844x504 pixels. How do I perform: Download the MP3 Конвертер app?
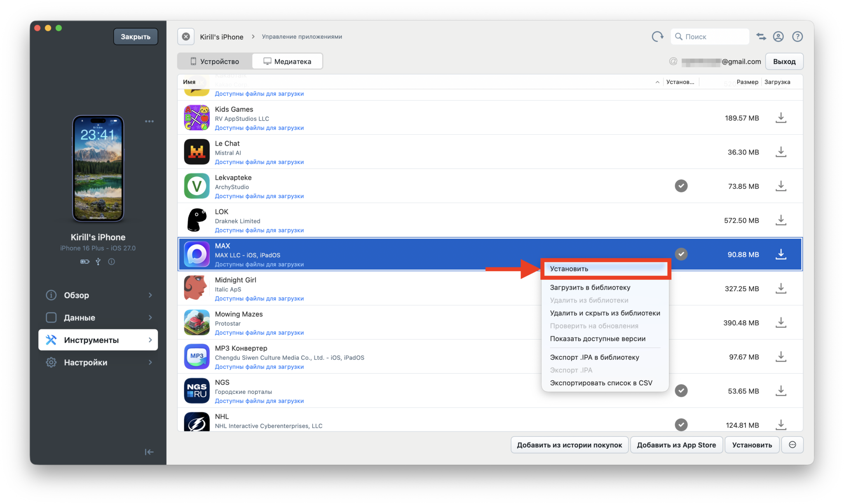[x=781, y=357]
